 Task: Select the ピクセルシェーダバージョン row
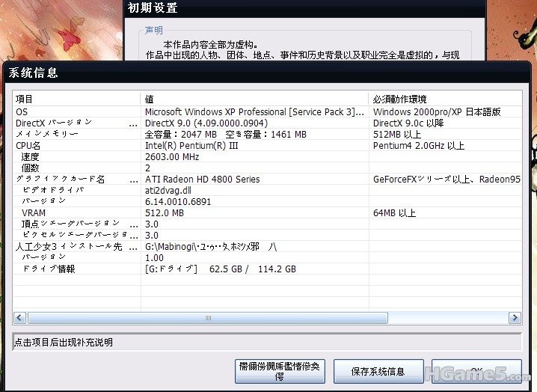point(267,236)
